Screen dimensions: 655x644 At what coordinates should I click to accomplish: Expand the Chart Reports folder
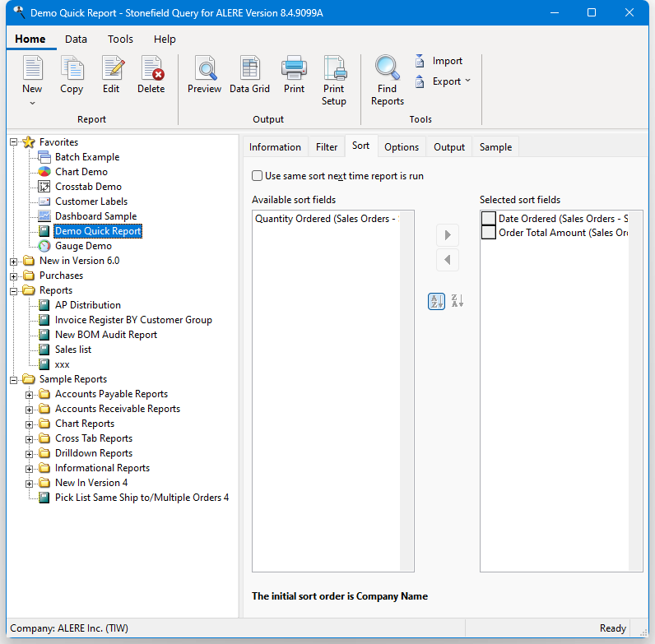(29, 424)
